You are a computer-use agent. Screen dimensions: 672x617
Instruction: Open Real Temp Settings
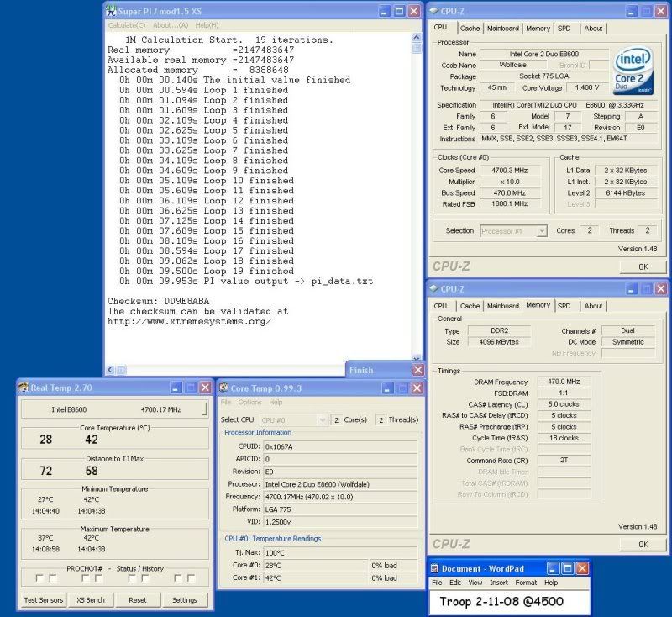pos(184,599)
